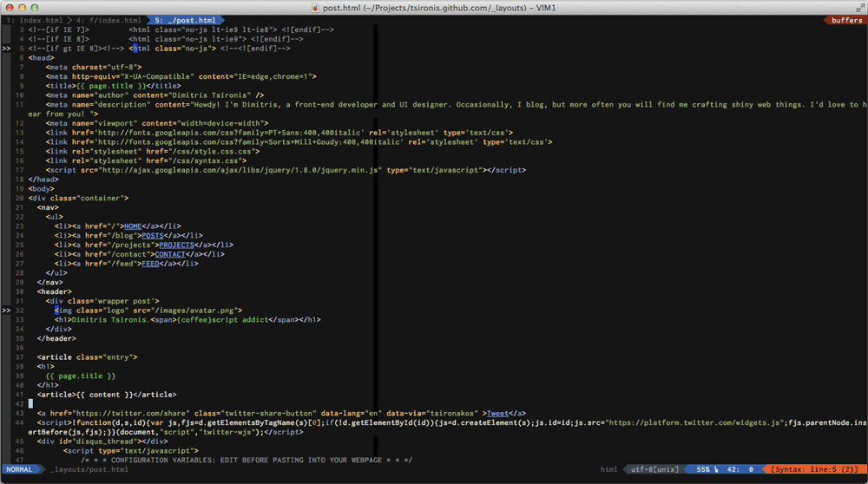Click the </head> closing tag
The image size is (868, 484).
click(x=43, y=180)
